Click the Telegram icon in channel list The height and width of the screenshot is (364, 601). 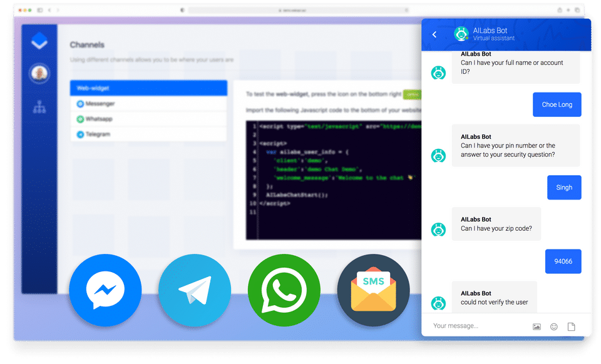pyautogui.click(x=80, y=134)
